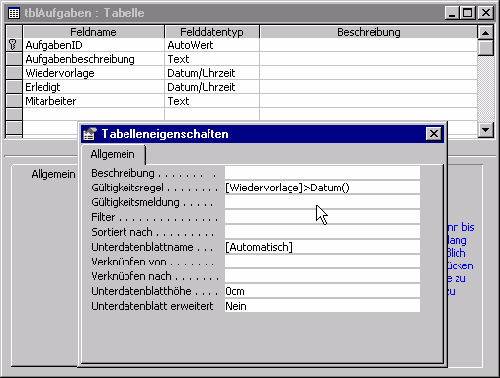500x378 pixels.
Task: Click the Unterdatenblattname field showing [Automatisch]
Action: tap(322, 247)
